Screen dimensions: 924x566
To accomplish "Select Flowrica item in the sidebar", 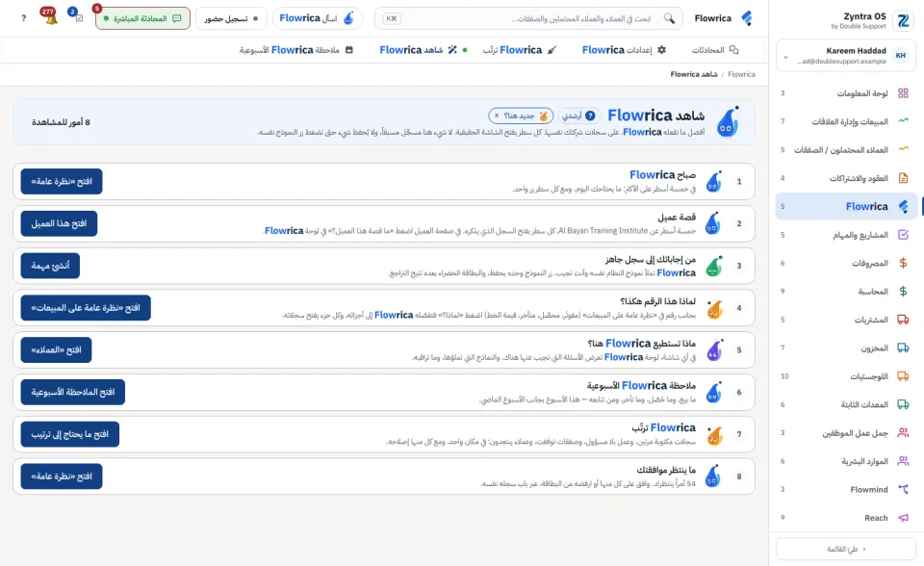I will click(846, 206).
